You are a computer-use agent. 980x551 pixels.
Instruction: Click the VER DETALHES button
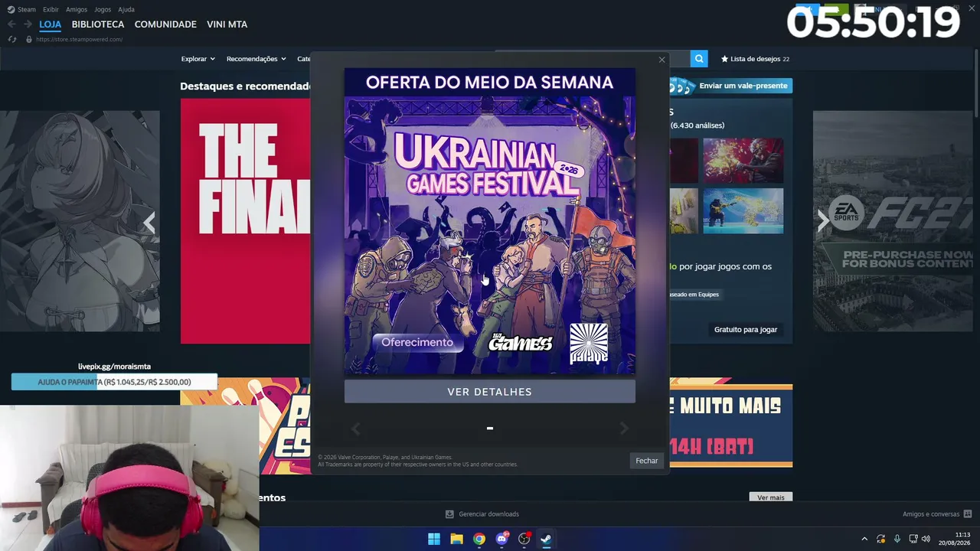pyautogui.click(x=490, y=392)
